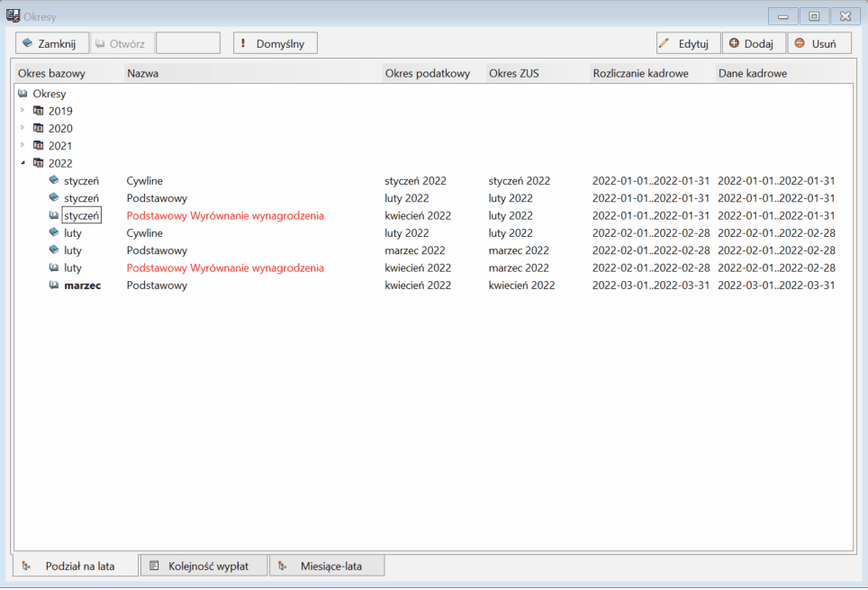Maximize the Okresy window
868x590 pixels.
click(x=814, y=16)
